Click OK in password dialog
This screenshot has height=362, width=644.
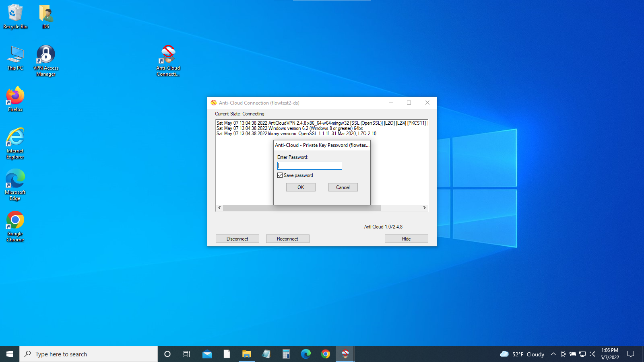(x=301, y=187)
